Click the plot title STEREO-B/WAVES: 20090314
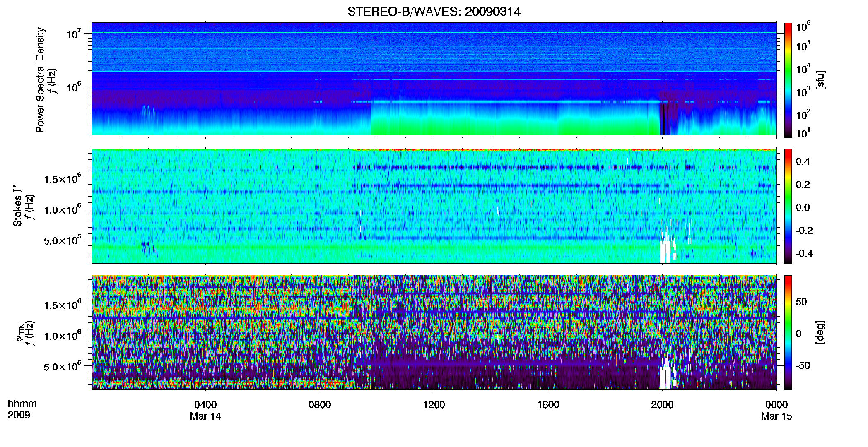Screen dimensions: 868x447 tap(434, 12)
